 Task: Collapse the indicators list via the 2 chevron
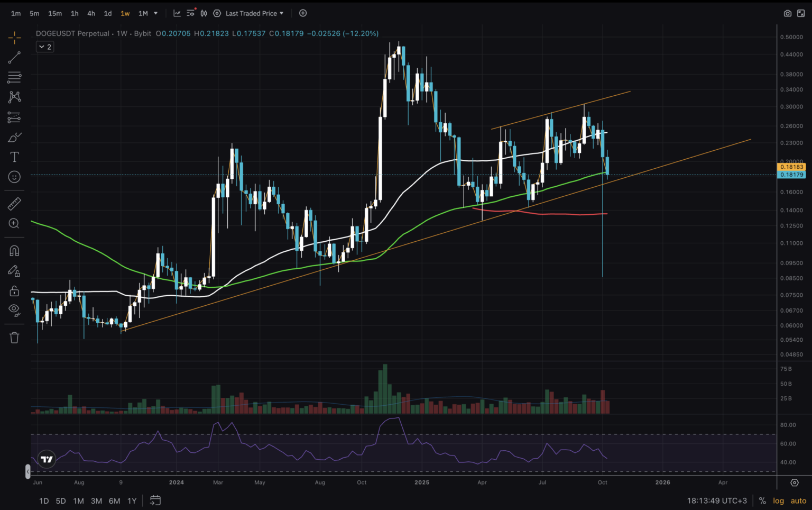coord(44,47)
